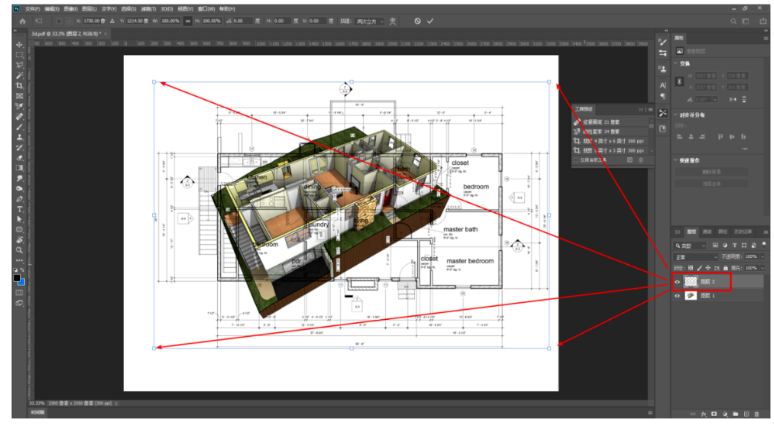774x425 pixels.
Task: Select the Gradient tool
Action: point(20,168)
